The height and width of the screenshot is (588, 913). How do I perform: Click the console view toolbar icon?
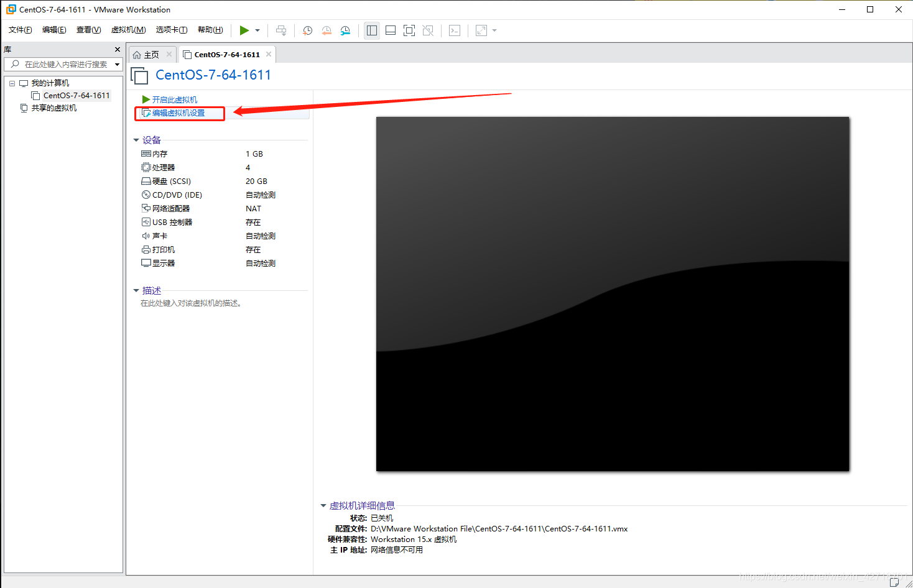[455, 30]
